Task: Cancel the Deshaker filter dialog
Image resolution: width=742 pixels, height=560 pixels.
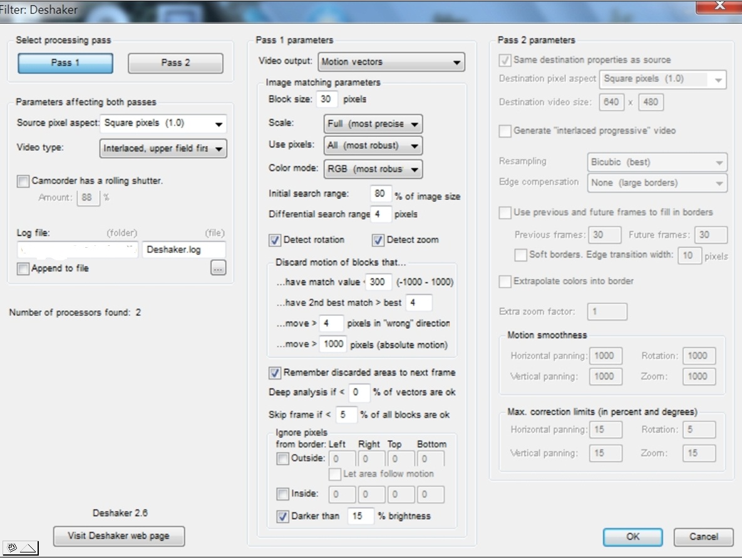Action: 704,537
